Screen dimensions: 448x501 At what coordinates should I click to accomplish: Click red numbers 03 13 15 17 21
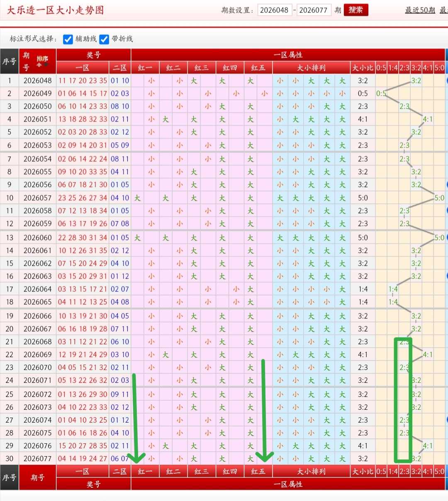coord(83,289)
